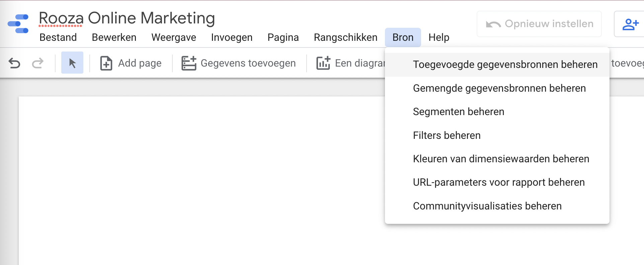Activate the selection mode cursor tool

pyautogui.click(x=72, y=63)
